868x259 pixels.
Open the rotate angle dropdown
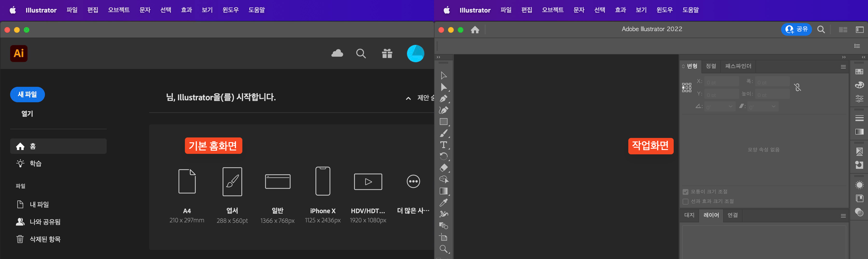pyautogui.click(x=730, y=107)
